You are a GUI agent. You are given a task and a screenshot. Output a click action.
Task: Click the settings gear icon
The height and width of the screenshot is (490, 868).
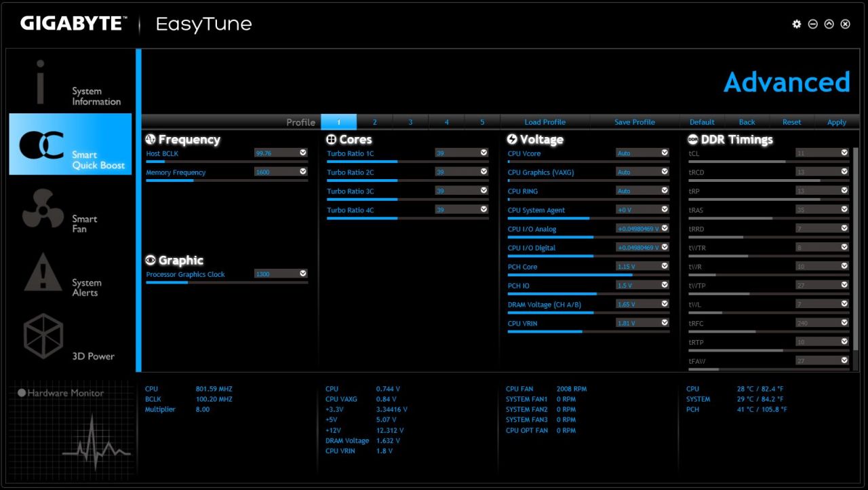[797, 24]
